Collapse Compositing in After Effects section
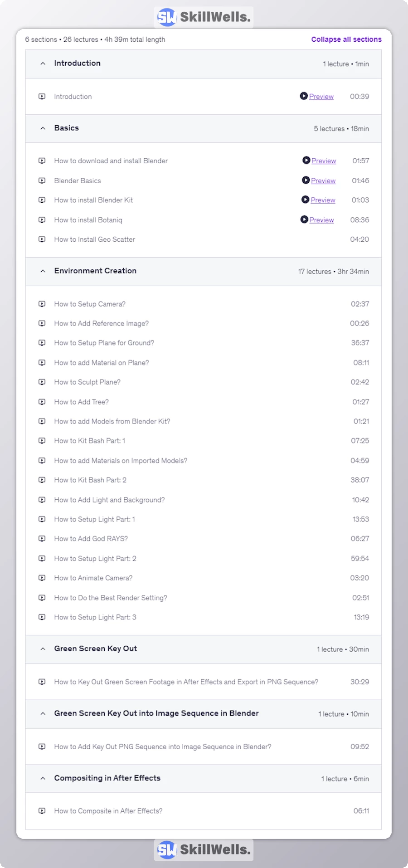This screenshot has width=408, height=868. (43, 778)
